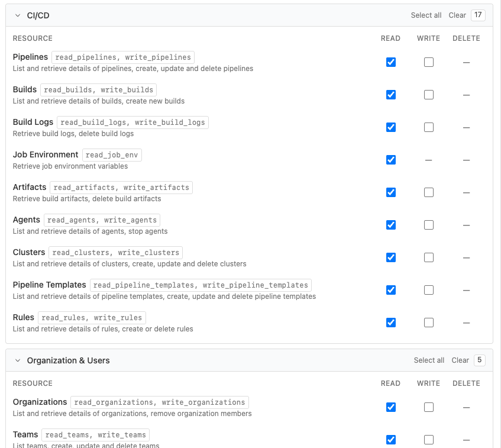Viewport: 501px width, 448px height.
Task: Click the read_artifacts, write_artifacts scope tag
Action: click(121, 188)
